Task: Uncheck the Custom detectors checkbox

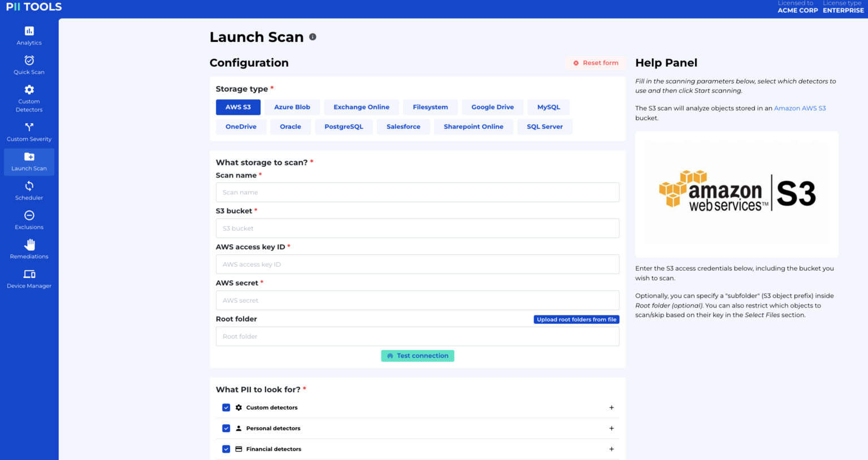Action: (x=226, y=407)
